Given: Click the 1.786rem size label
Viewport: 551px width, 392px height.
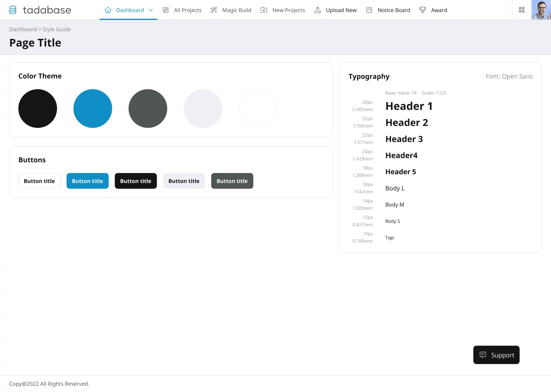Looking at the screenshot, I should click(363, 126).
